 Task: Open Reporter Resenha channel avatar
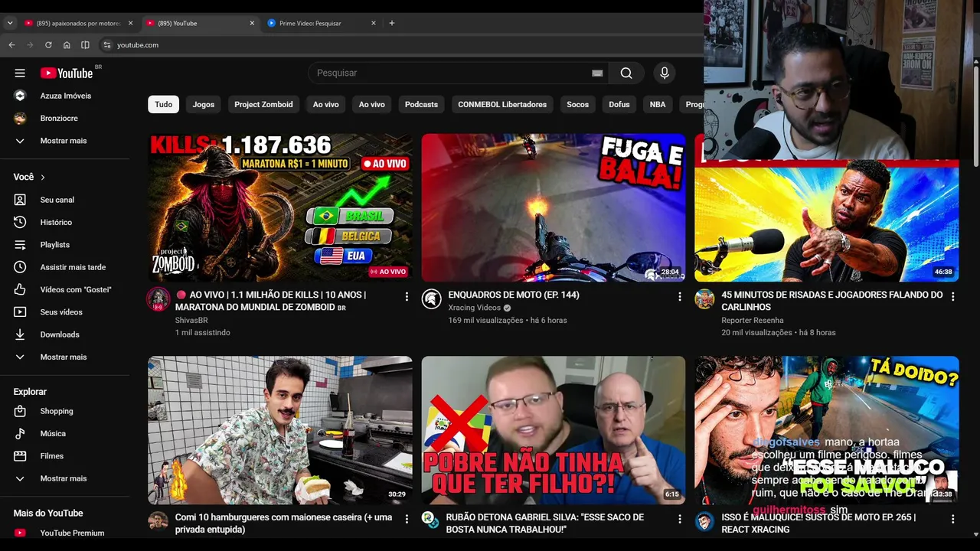(704, 299)
